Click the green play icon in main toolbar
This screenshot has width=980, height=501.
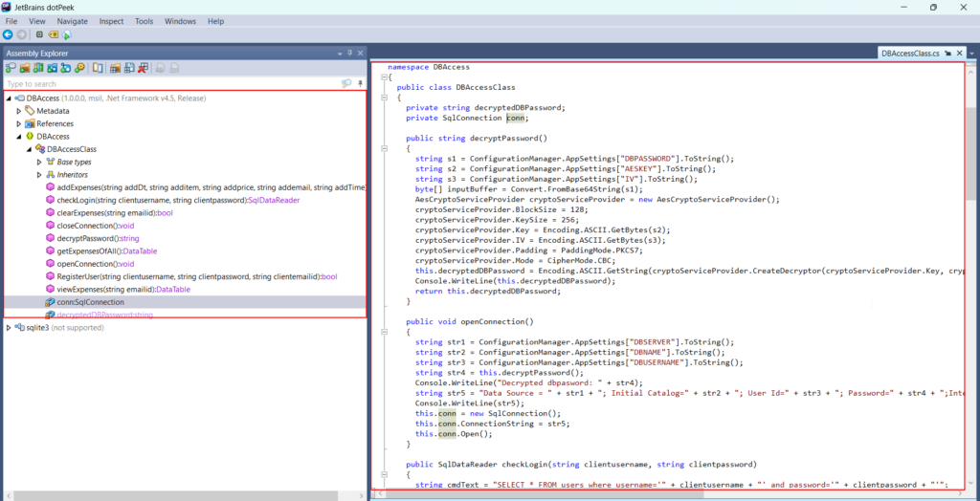tap(67, 34)
